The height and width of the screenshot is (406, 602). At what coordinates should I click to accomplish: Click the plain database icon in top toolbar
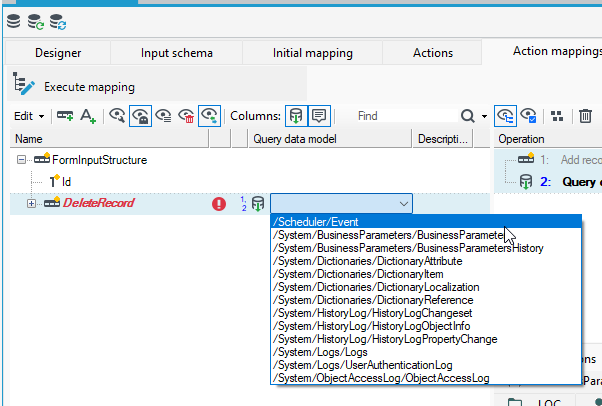(13, 22)
